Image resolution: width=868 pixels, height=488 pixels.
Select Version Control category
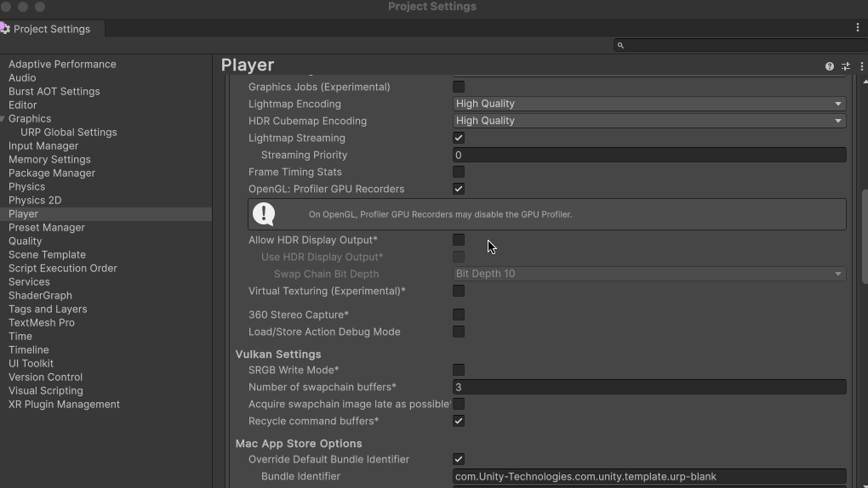tap(45, 377)
